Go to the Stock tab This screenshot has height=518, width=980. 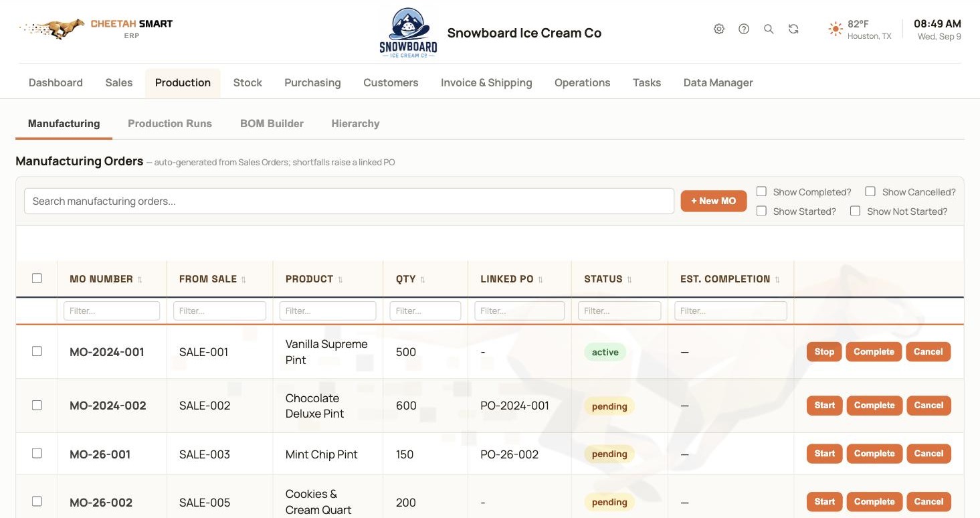(248, 83)
